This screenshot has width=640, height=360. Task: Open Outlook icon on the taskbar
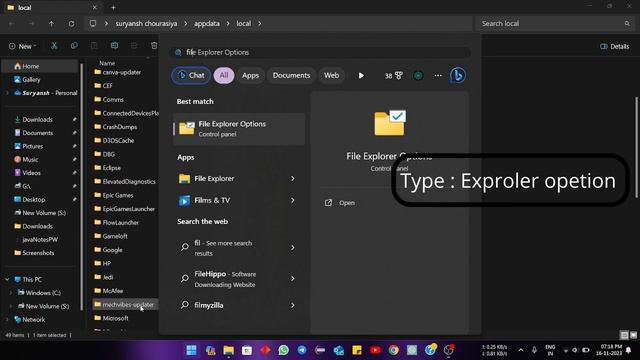click(338, 350)
